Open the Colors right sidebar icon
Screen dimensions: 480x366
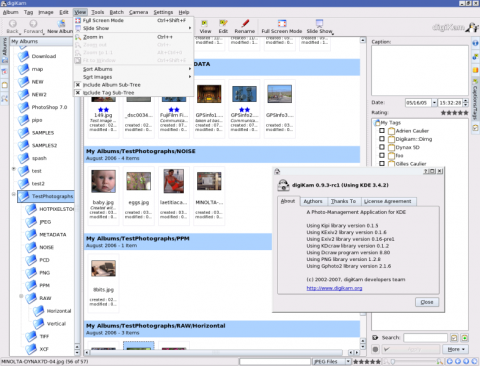point(475,70)
